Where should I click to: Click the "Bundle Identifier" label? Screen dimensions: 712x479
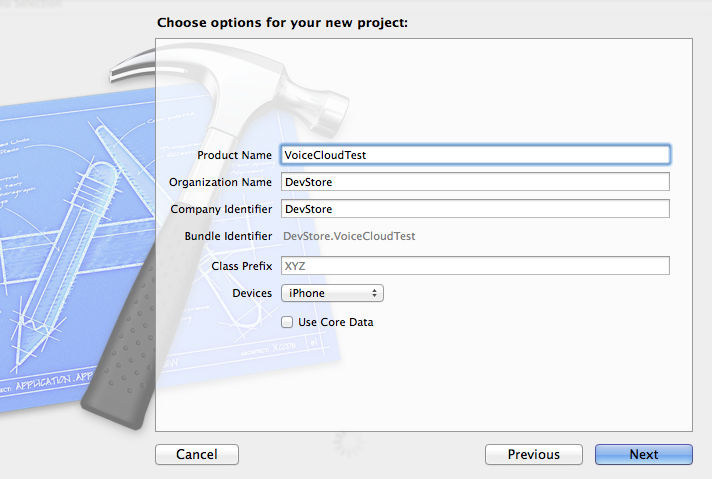click(228, 236)
